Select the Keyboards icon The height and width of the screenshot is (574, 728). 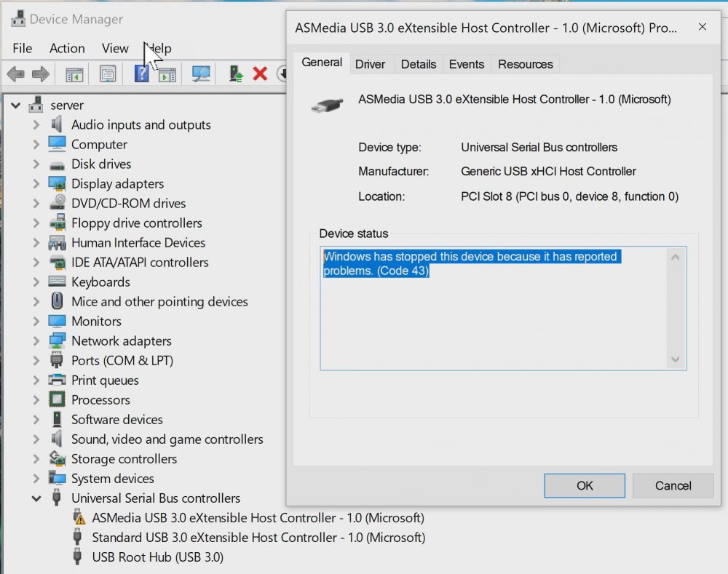tap(57, 282)
